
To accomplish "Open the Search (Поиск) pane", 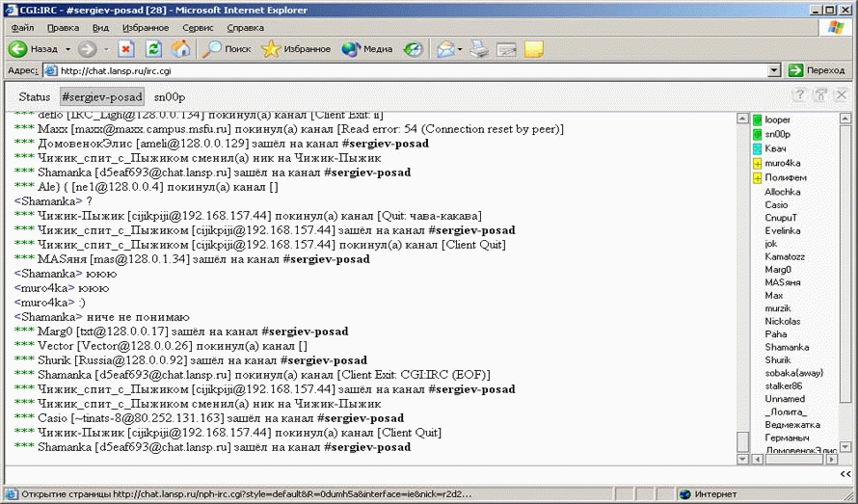I will pyautogui.click(x=228, y=49).
